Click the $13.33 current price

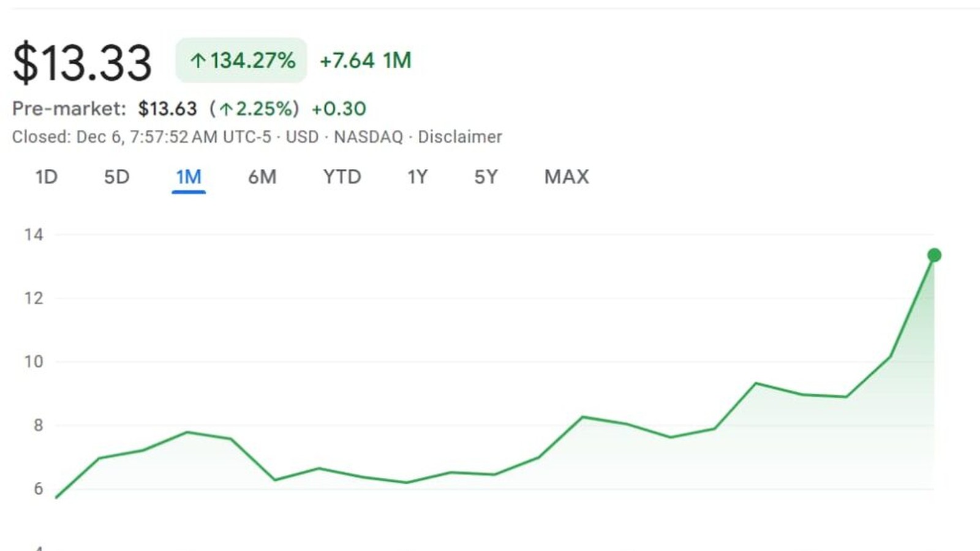click(x=82, y=62)
